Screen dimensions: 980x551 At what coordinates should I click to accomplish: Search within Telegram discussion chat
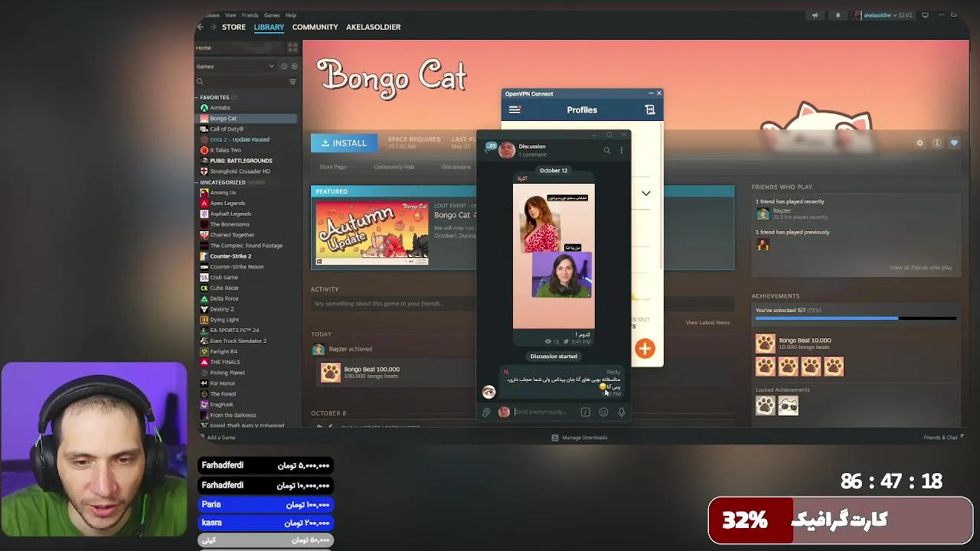[x=607, y=151]
